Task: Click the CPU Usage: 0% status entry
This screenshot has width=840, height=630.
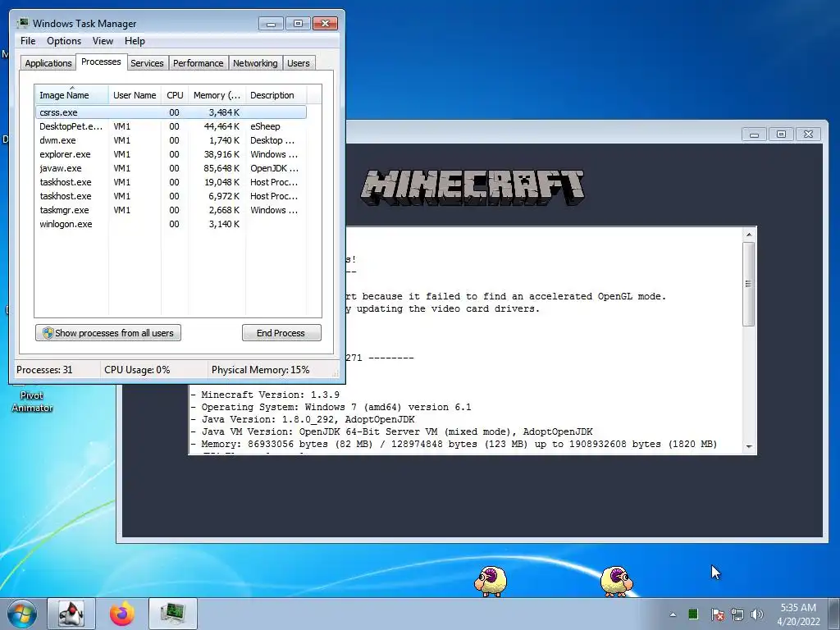Action: 137,370
